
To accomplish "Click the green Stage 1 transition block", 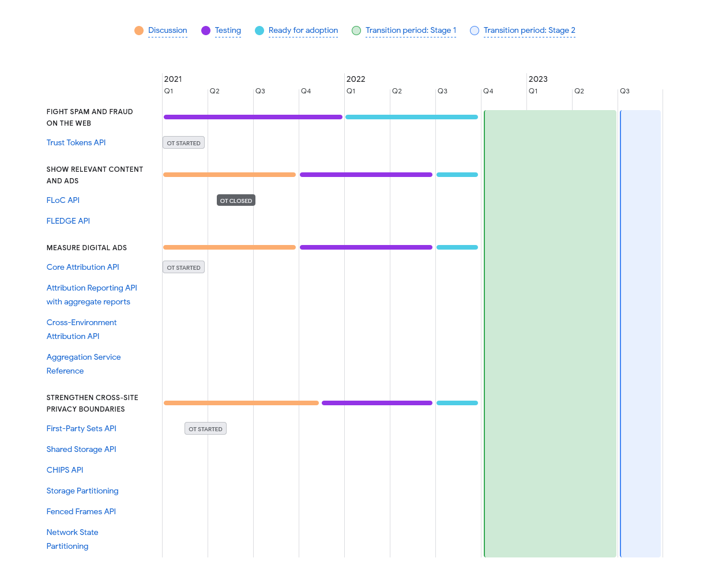I will (x=550, y=333).
